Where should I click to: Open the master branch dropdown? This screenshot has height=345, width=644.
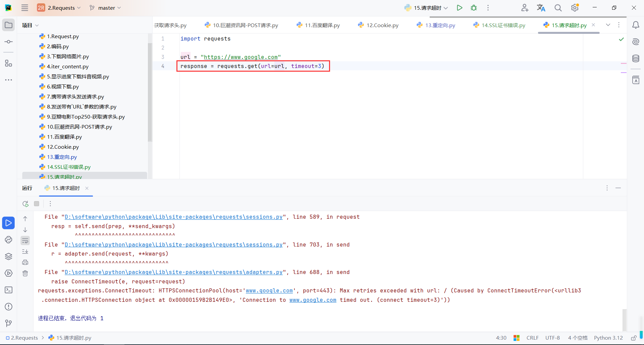tap(105, 8)
